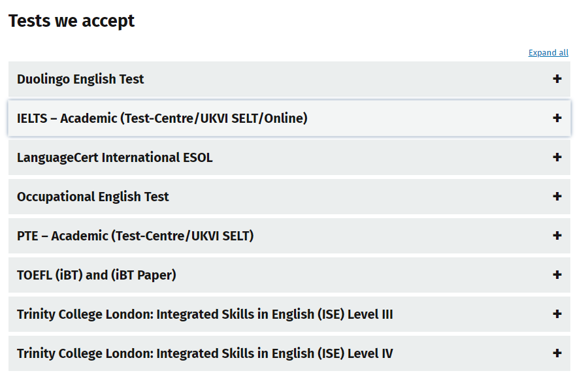The width and height of the screenshot is (588, 388).
Task: Expand the Occupational English Test title
Action: (x=93, y=197)
